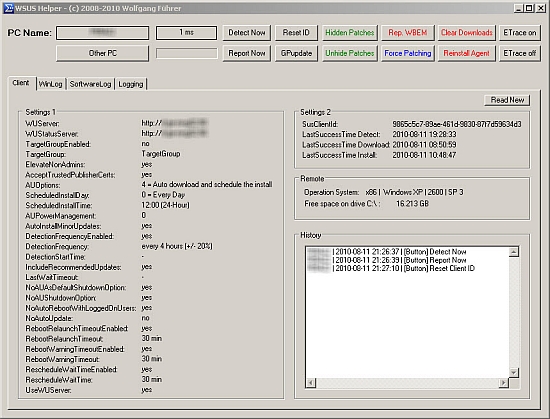Click free space value 16.213 GB
Viewport: 550px width, 419px height.
pyautogui.click(x=412, y=204)
